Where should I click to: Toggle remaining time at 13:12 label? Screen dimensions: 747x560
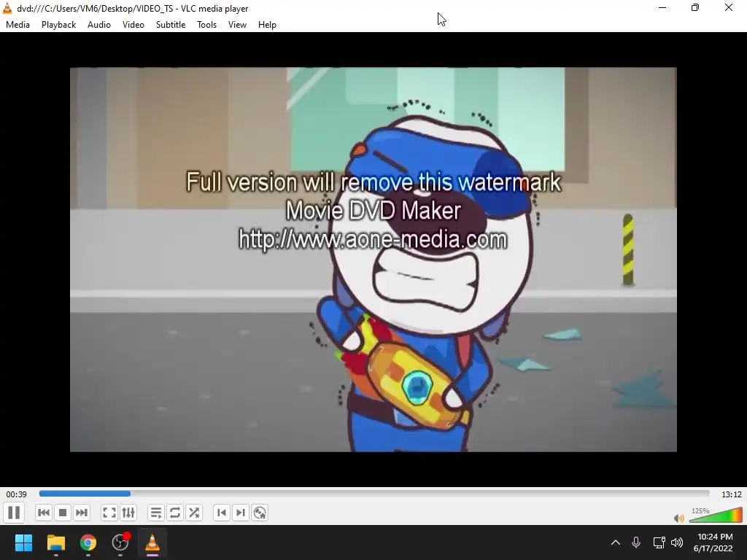pos(731,494)
